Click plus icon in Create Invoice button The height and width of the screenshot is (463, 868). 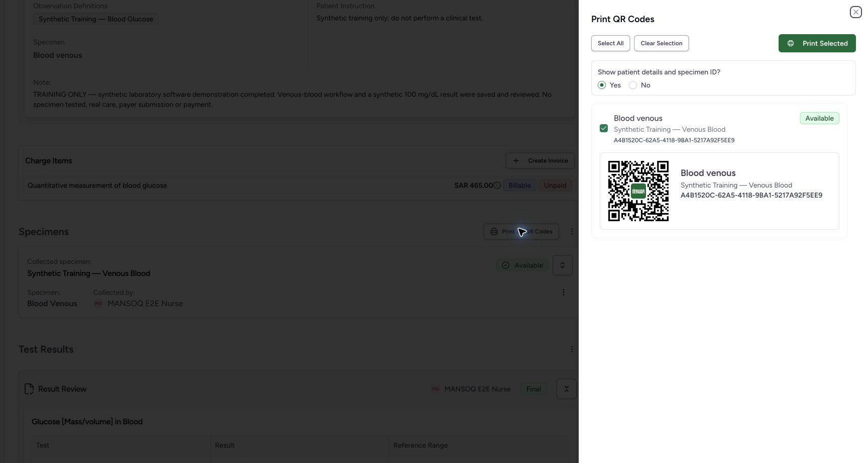(516, 161)
